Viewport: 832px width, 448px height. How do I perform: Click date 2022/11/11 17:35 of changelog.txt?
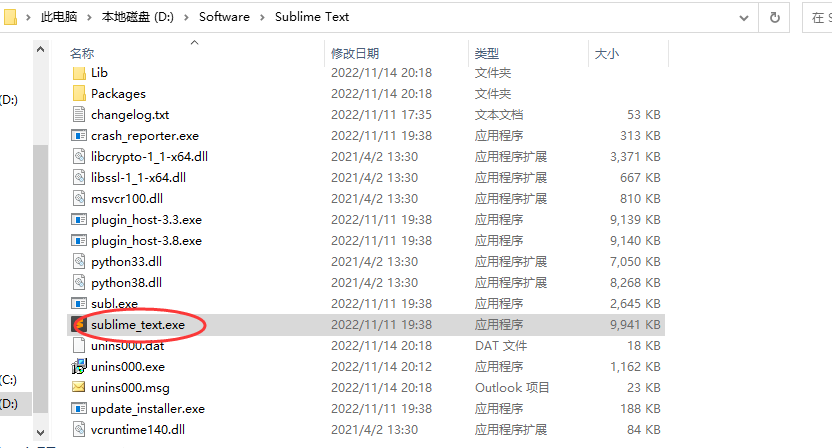(382, 115)
